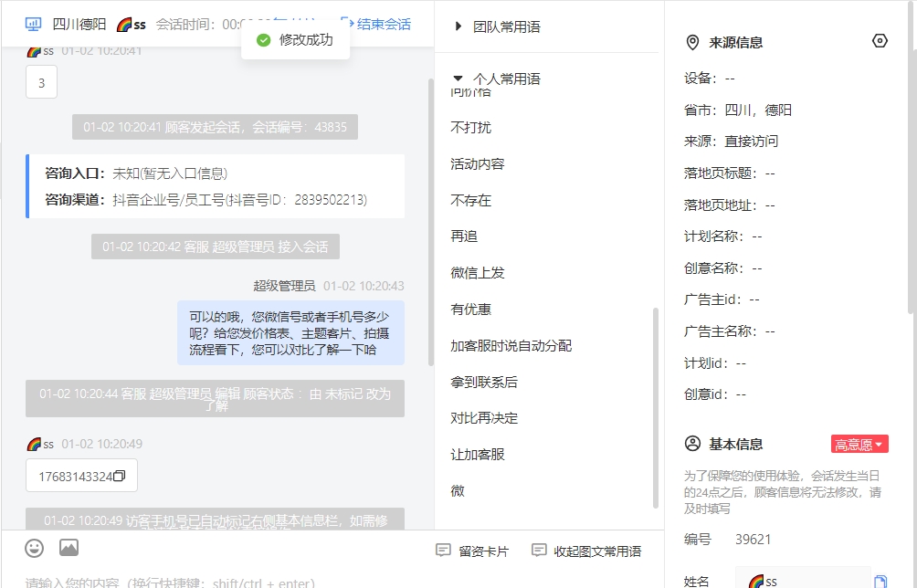Click the person icon beside 基本信息

692,444
